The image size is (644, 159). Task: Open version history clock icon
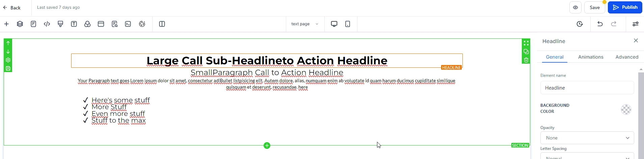coord(580,24)
